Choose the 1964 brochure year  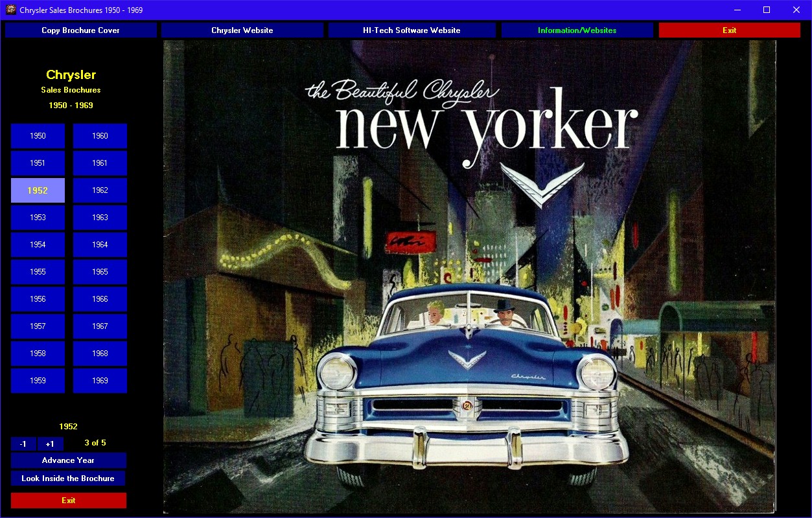100,245
